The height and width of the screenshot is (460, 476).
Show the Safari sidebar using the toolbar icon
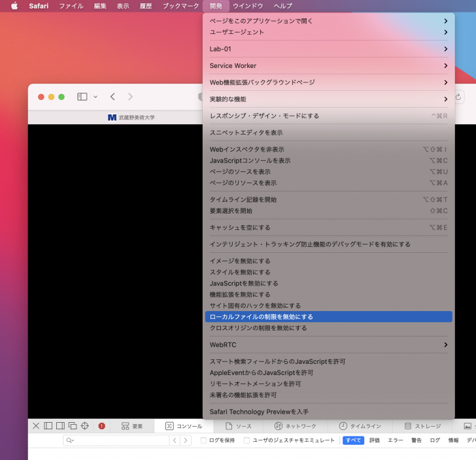pyautogui.click(x=82, y=97)
